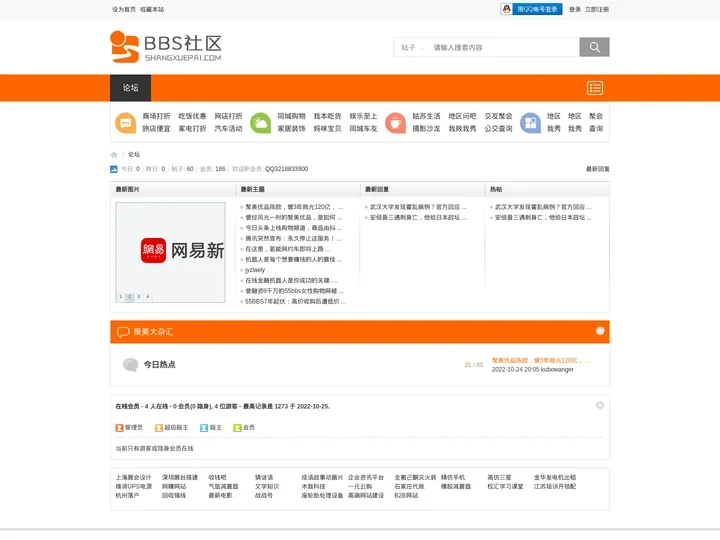The height and width of the screenshot is (540, 720).
Task: Click the 登录 link
Action: pyautogui.click(x=575, y=9)
